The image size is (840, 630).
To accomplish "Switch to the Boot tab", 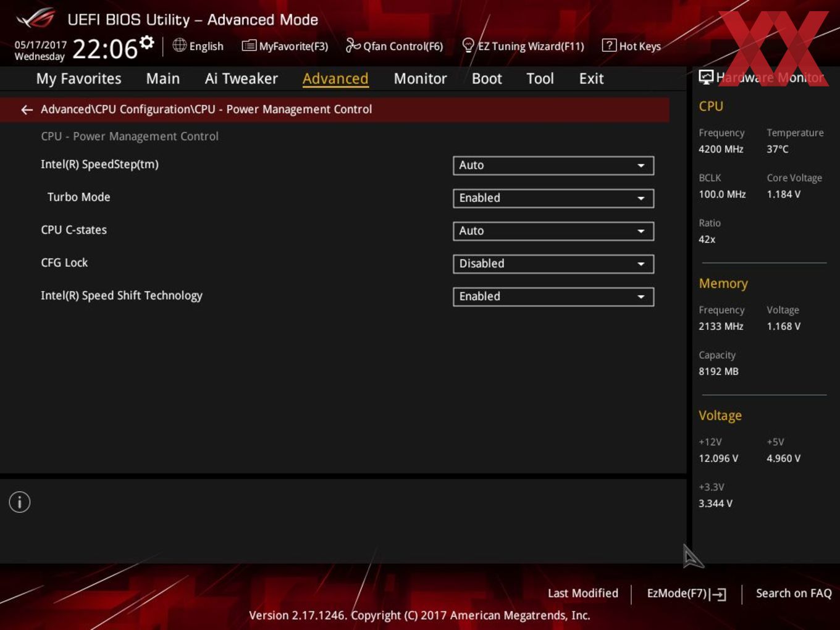I will point(487,78).
